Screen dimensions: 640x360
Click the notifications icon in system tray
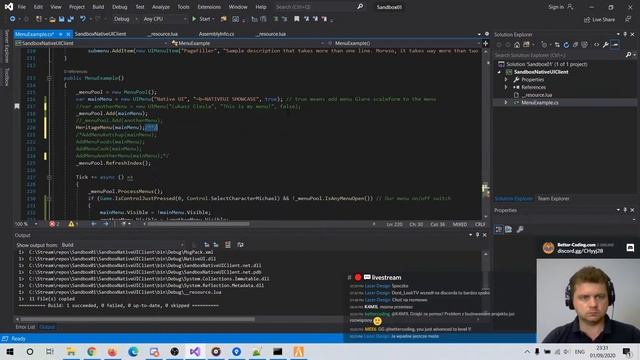627,351
